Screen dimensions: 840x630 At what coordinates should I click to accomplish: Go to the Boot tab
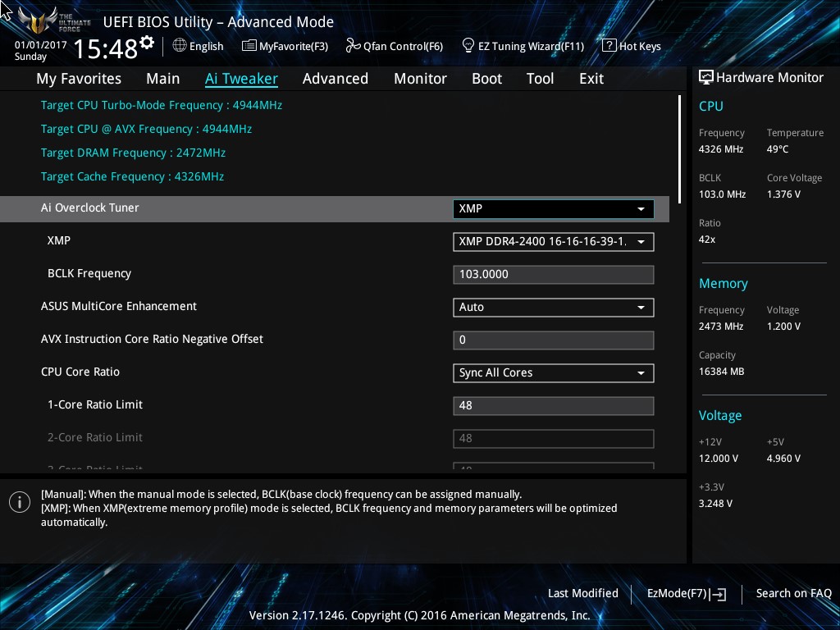pos(486,79)
